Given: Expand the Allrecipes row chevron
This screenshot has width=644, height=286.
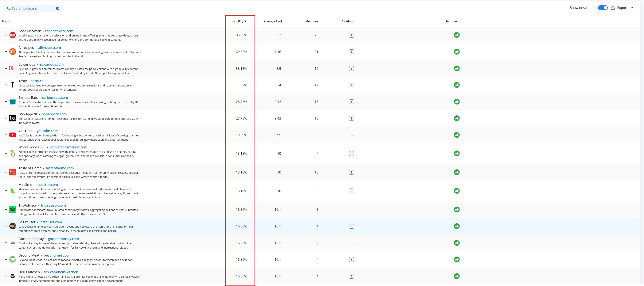Looking at the screenshot, I should click(x=6, y=52).
